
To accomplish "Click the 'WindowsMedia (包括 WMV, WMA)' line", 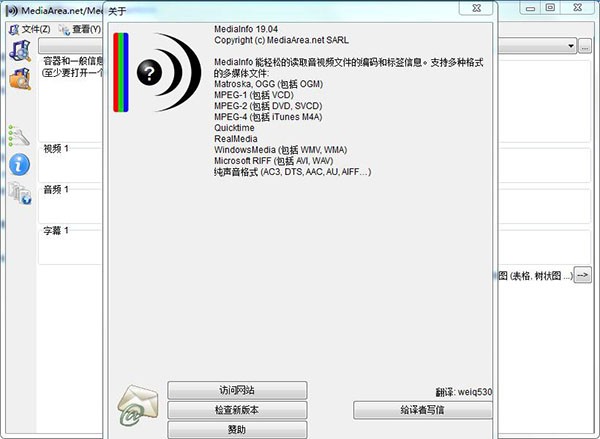I will tap(281, 150).
